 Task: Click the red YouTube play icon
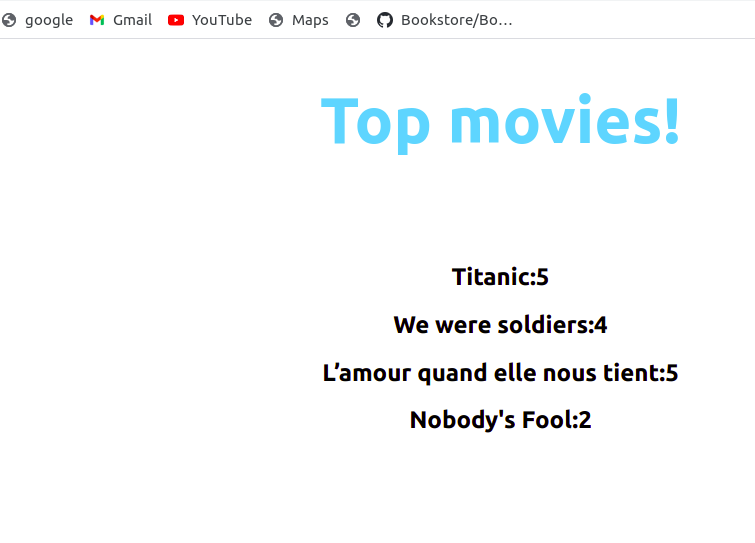(x=176, y=20)
